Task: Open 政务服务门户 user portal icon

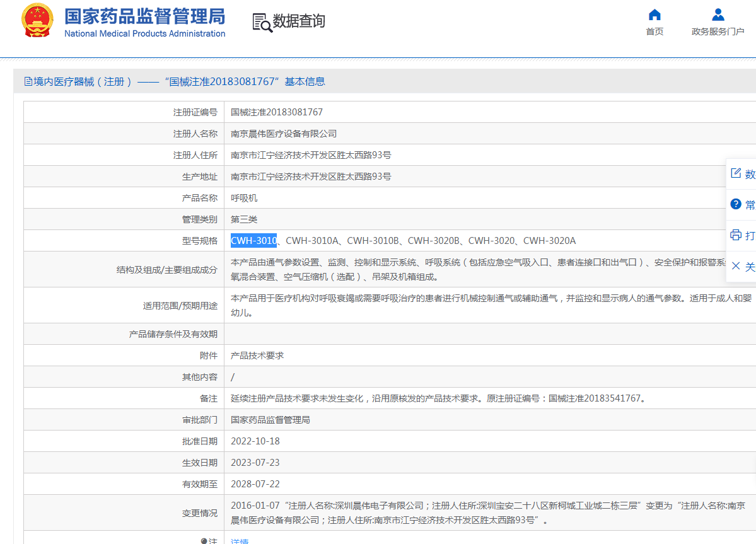Action: click(718, 15)
